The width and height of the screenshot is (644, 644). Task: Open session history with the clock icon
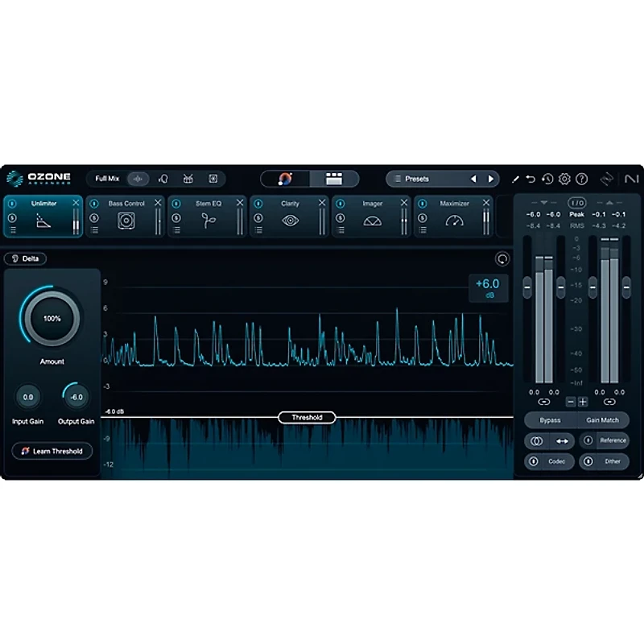(547, 179)
